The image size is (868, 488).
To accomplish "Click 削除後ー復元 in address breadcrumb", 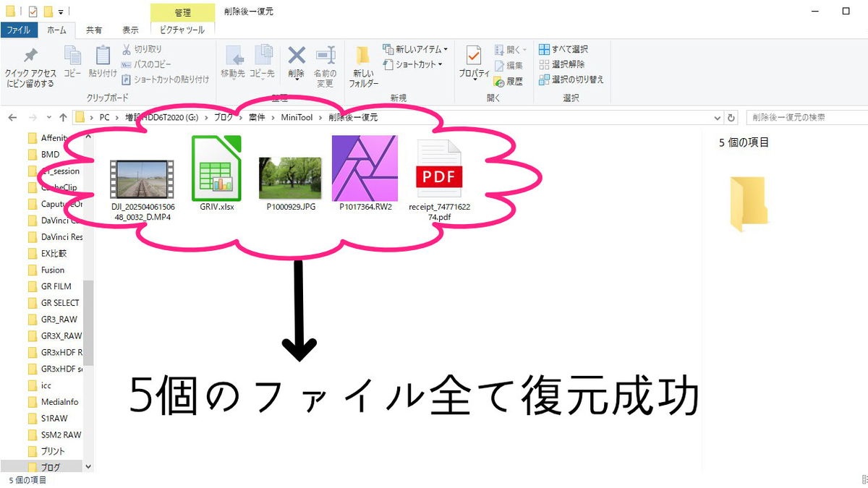I will click(x=352, y=117).
